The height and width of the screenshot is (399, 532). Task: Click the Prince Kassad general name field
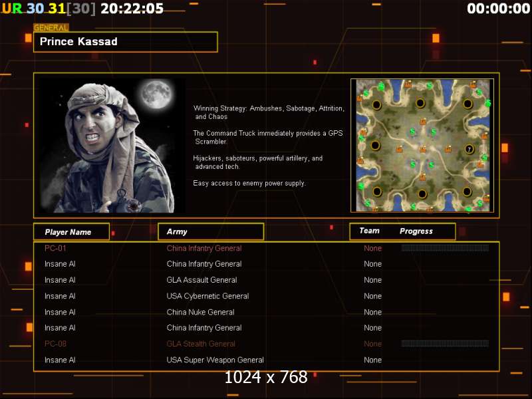pos(126,42)
